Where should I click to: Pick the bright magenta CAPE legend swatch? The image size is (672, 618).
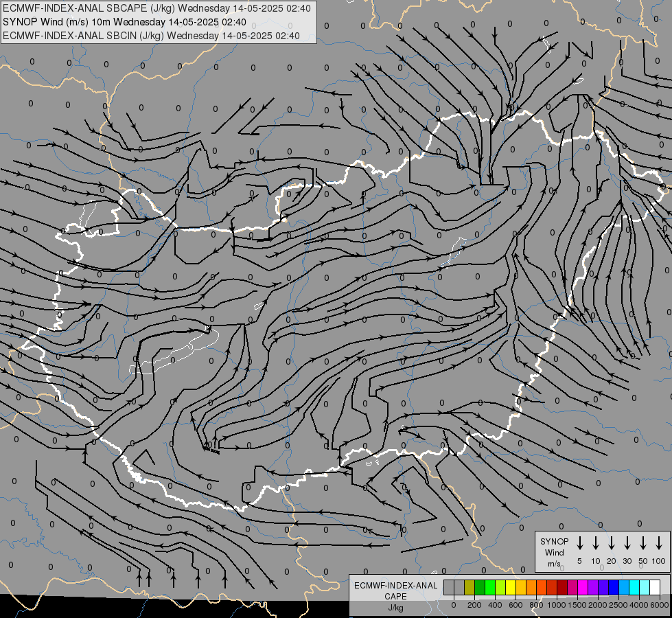click(x=583, y=587)
